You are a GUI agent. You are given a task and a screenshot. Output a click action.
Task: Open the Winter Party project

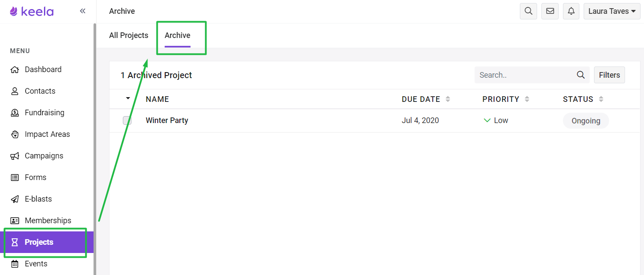(167, 120)
